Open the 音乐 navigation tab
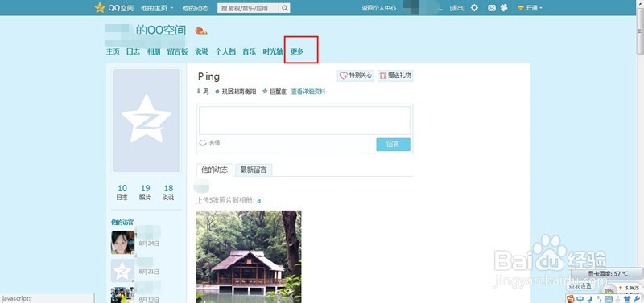Screen dimensions: 644x303 point(250,51)
